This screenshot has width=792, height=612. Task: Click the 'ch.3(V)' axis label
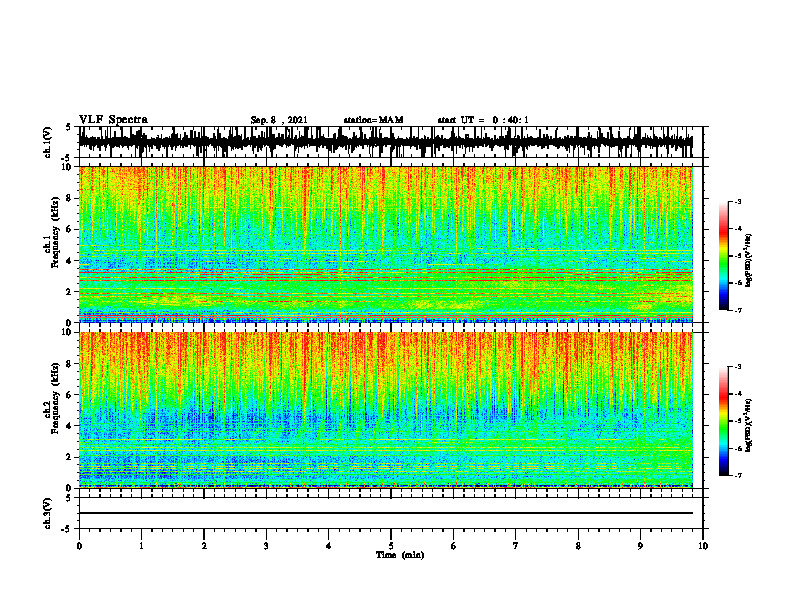click(48, 514)
